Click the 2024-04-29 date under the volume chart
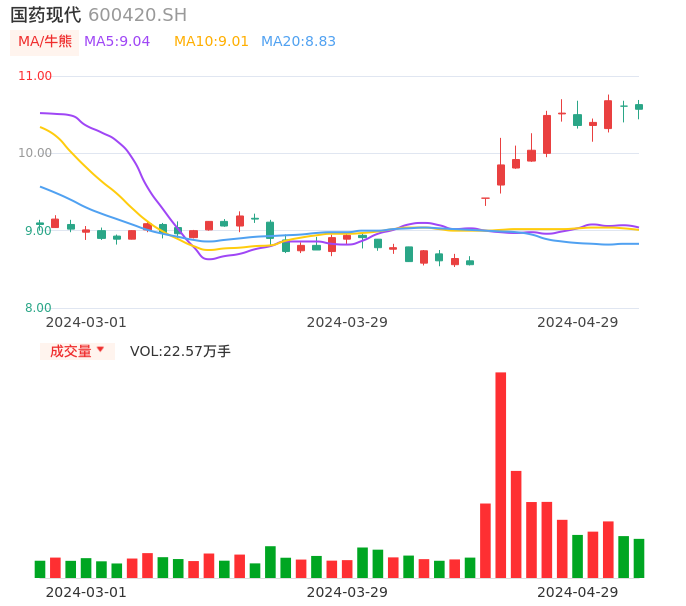Image resolution: width=686 pixels, height=606 pixels. 578,592
